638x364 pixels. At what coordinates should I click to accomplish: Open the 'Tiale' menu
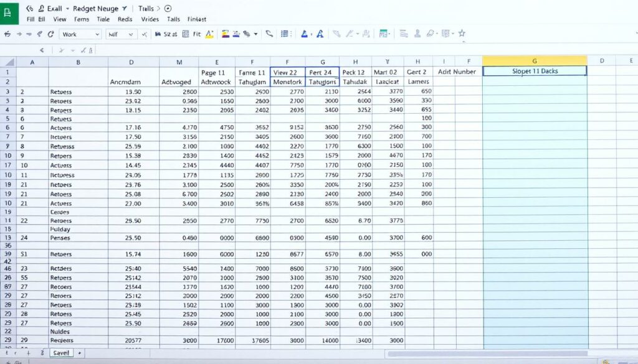pyautogui.click(x=103, y=19)
